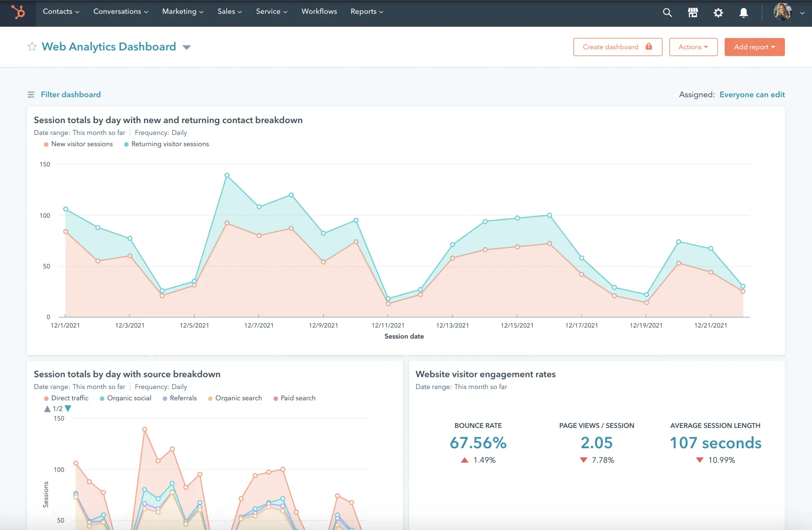
Task: Open the settings gear icon
Action: pos(718,12)
